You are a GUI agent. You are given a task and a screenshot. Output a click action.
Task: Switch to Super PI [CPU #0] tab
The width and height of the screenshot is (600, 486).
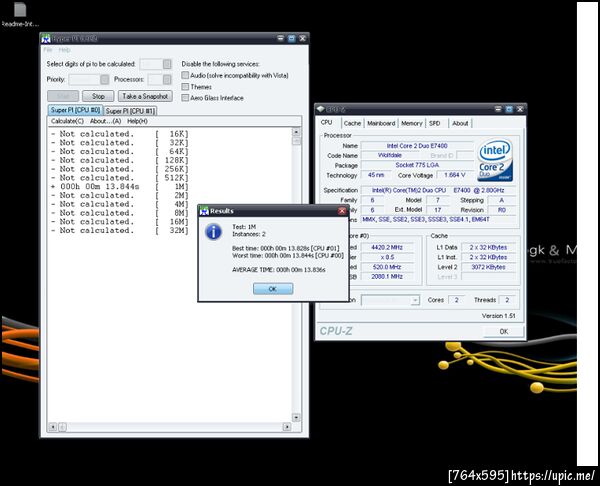click(75, 110)
